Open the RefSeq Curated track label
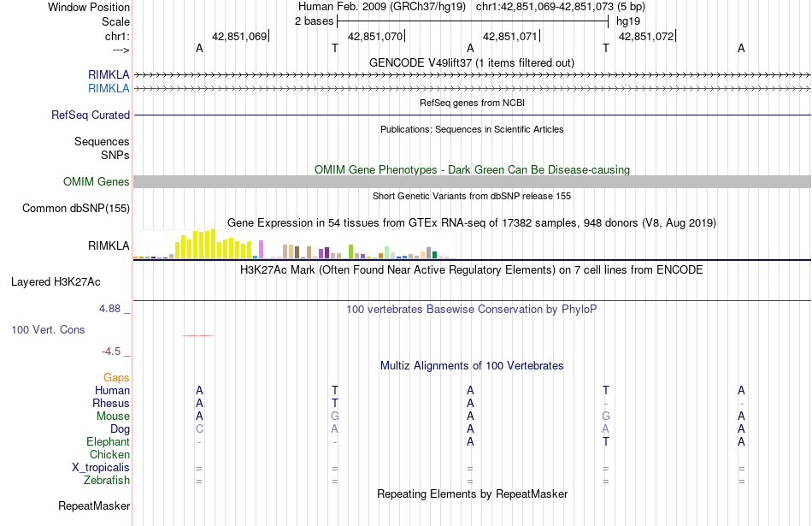The width and height of the screenshot is (812, 526). click(91, 115)
